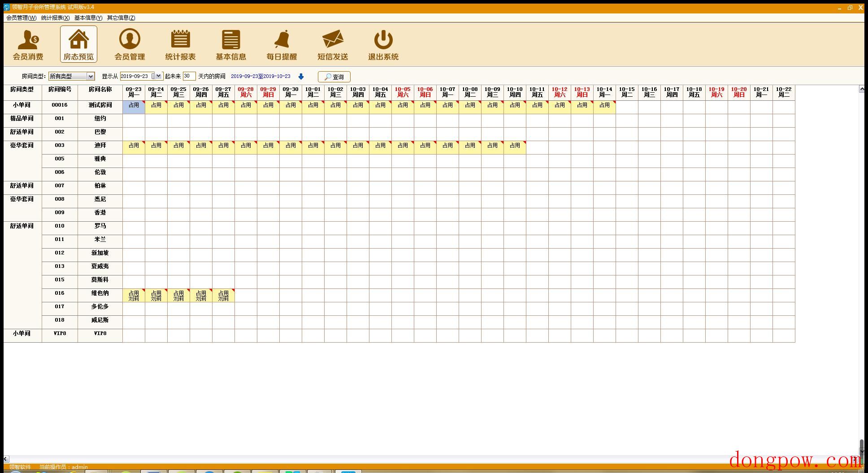Image resolution: width=868 pixels, height=473 pixels.
Task: Select 占用 cell for 迪拜 on 10-10
Action: tap(515, 147)
